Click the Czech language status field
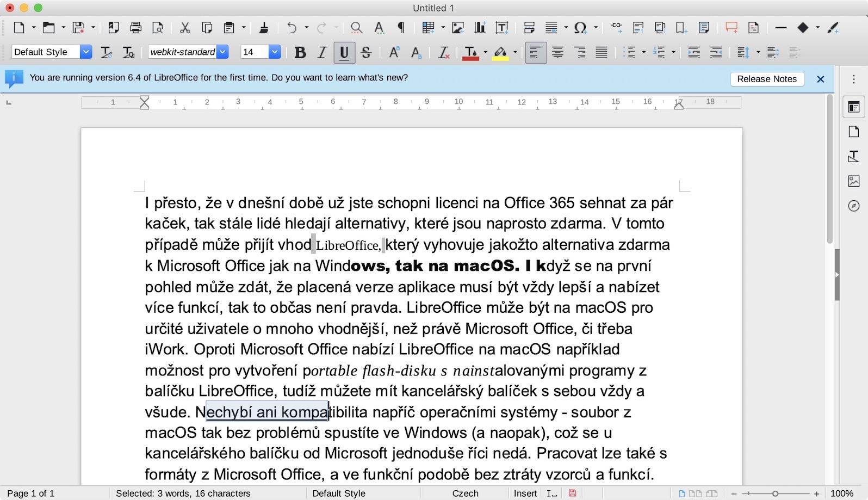 (x=466, y=493)
